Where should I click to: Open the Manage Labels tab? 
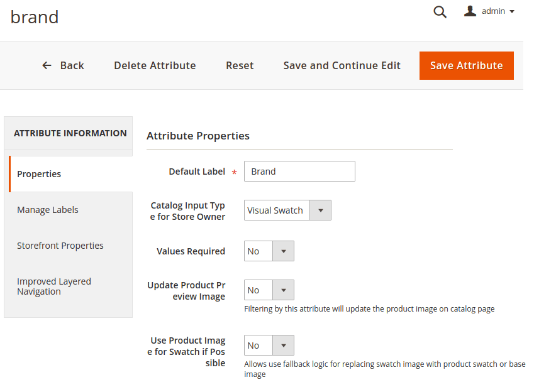point(48,210)
